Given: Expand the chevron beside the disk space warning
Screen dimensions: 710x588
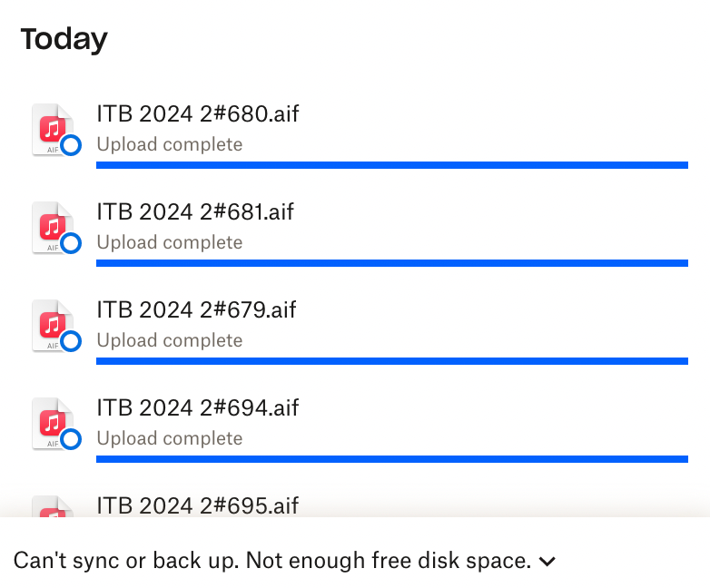Looking at the screenshot, I should 547,562.
